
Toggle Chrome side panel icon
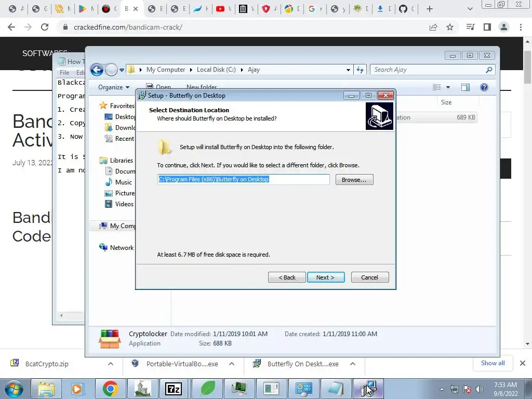487,27
